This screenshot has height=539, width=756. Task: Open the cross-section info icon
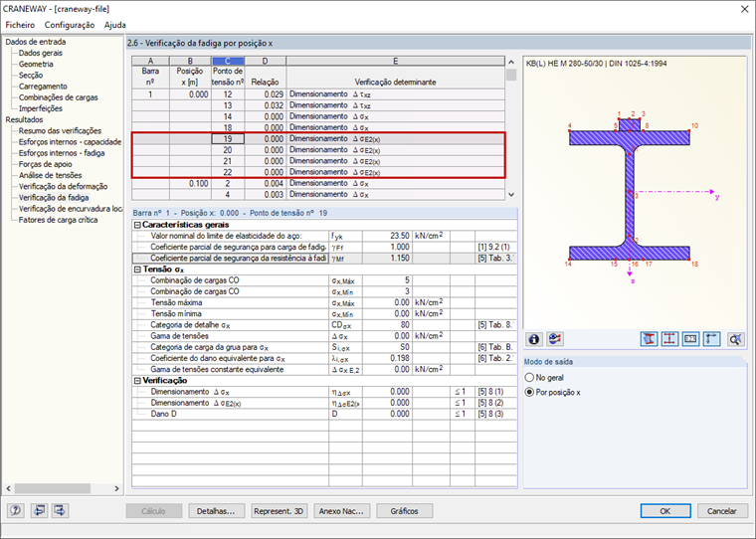click(x=534, y=339)
